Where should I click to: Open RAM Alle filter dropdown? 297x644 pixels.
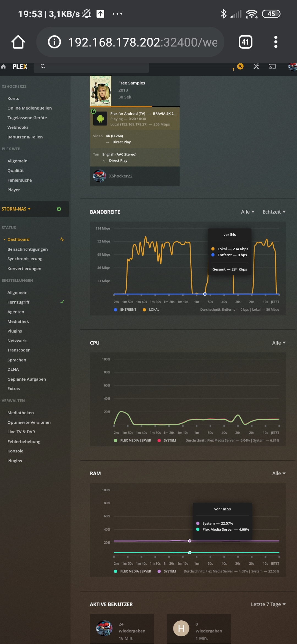pyautogui.click(x=279, y=473)
